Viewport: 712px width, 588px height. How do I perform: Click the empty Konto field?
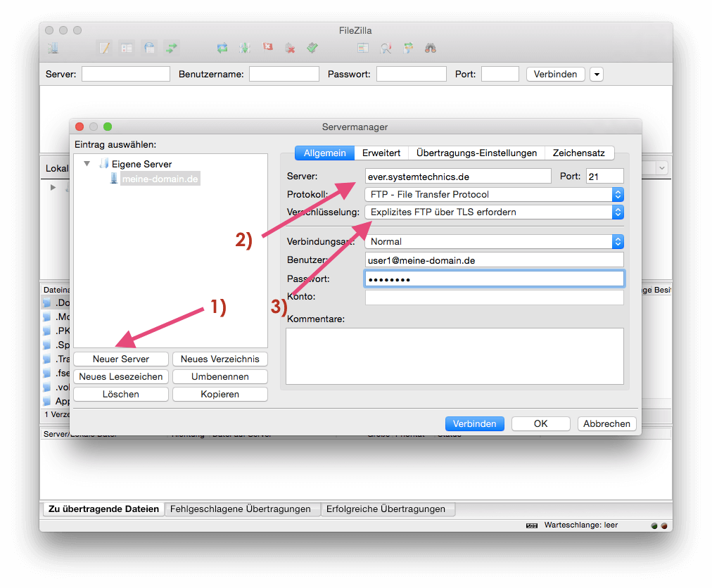[x=494, y=297]
